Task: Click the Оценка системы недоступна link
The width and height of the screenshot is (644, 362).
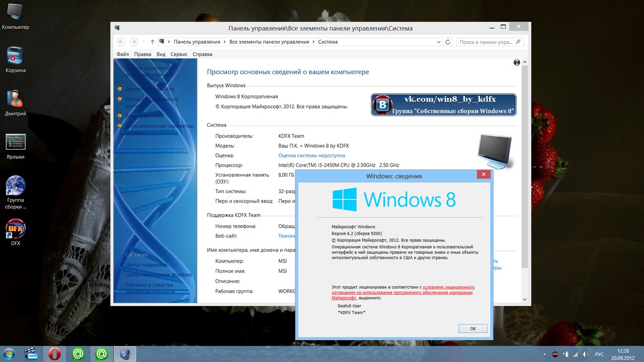Action: pos(311,156)
